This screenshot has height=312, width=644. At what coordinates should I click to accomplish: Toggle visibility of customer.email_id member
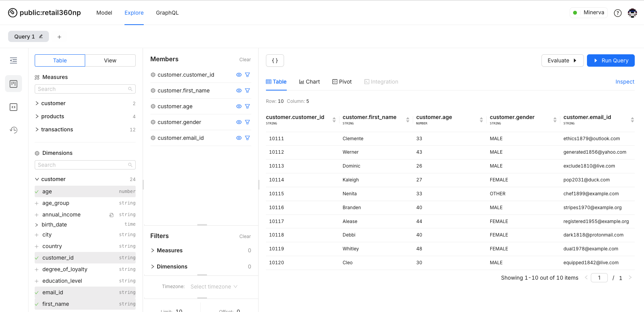[239, 138]
